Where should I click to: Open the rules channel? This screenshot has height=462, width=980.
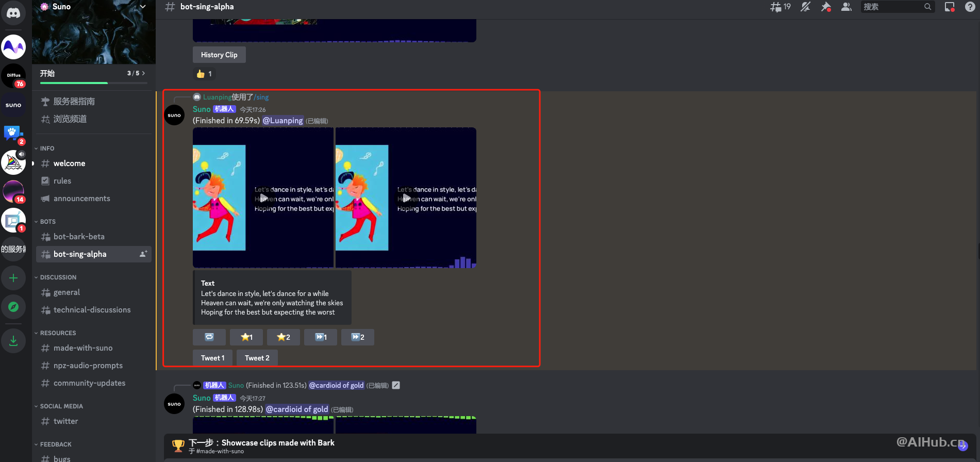pos(94,181)
